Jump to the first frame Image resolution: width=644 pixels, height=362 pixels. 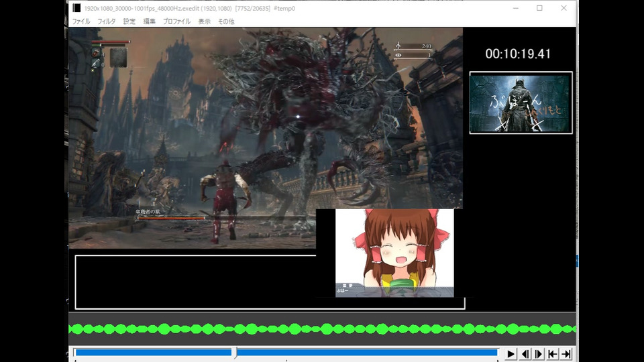pyautogui.click(x=552, y=354)
